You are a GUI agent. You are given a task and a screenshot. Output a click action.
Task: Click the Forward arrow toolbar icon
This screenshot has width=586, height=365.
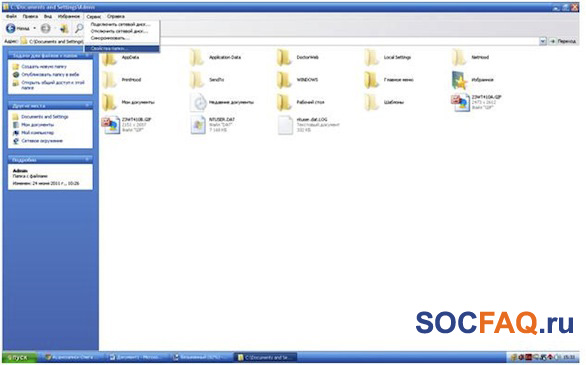pyautogui.click(x=46, y=28)
